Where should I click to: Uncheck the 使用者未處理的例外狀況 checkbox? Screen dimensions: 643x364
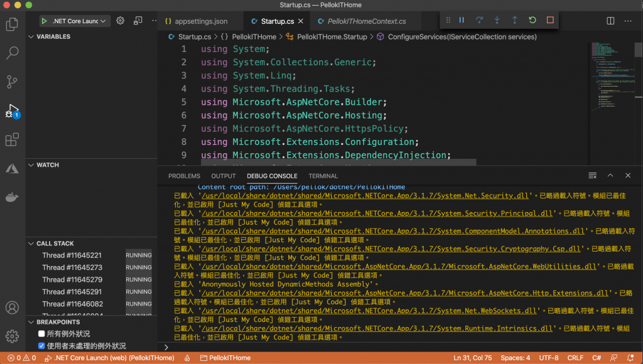[41, 346]
